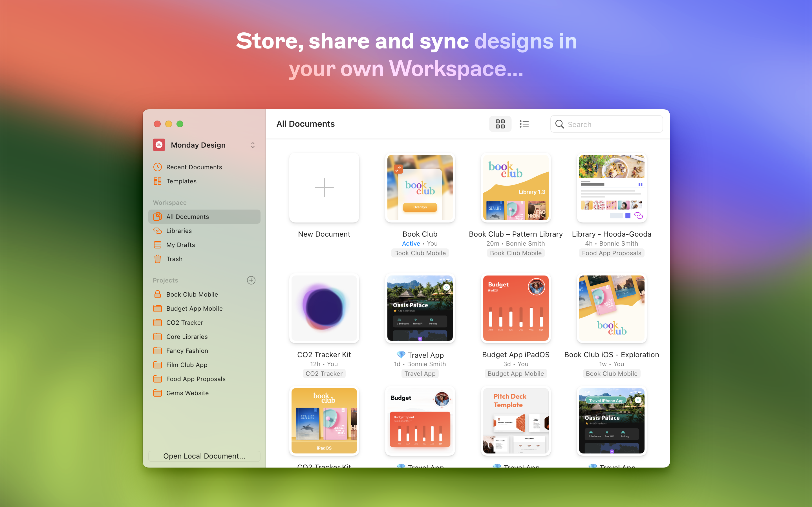Click the Open Local Document button
The height and width of the screenshot is (507, 812).
pyautogui.click(x=204, y=456)
